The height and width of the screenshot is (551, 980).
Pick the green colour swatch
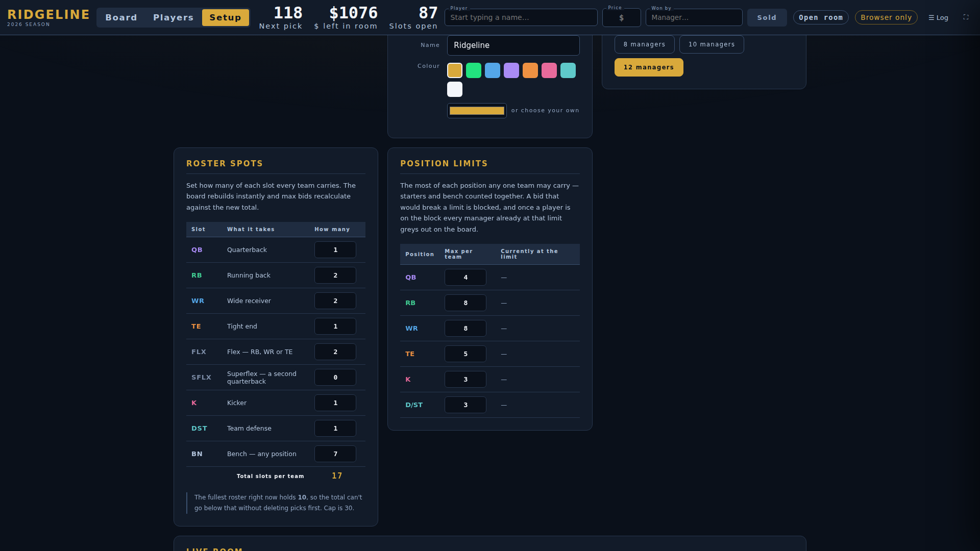point(474,70)
